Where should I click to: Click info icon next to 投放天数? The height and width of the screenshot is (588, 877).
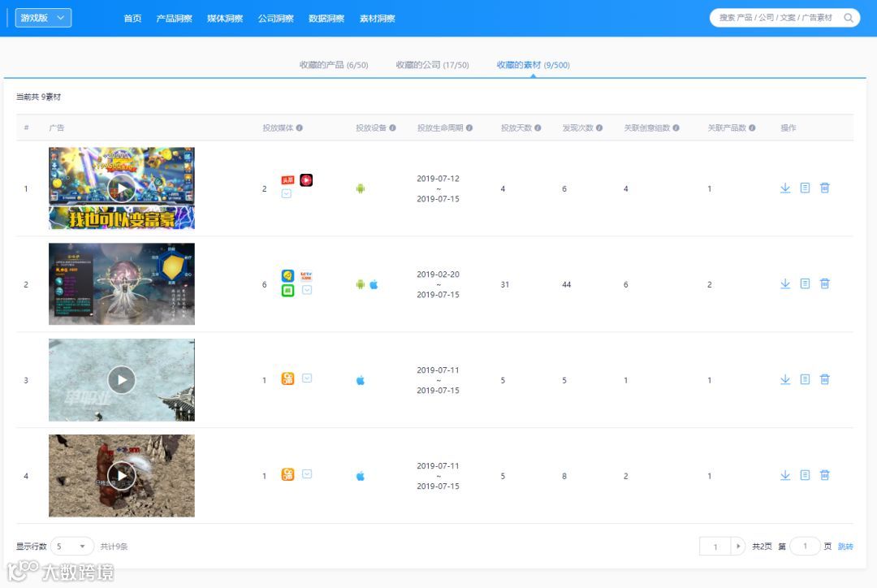(538, 128)
